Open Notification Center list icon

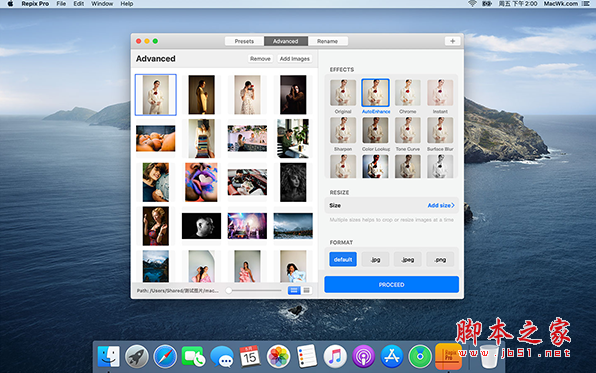pos(586,4)
